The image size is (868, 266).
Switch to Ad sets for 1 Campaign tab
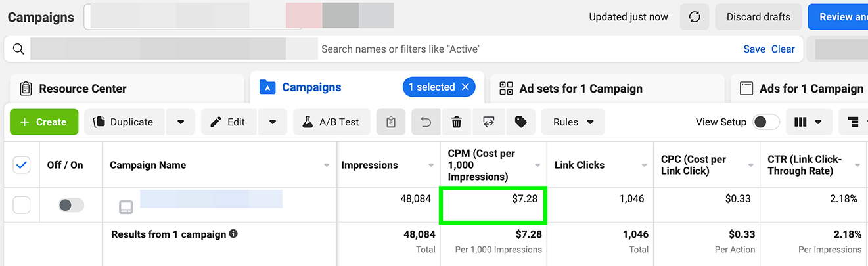(580, 89)
